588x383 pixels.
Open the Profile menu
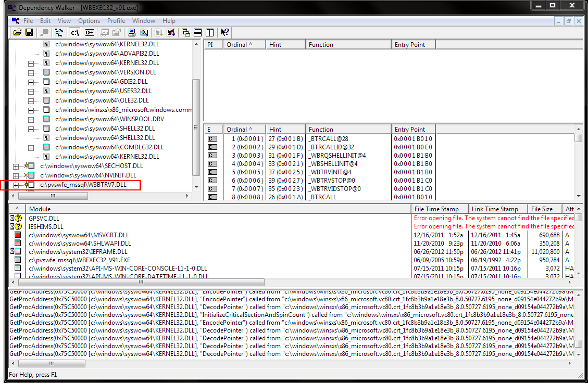(116, 21)
